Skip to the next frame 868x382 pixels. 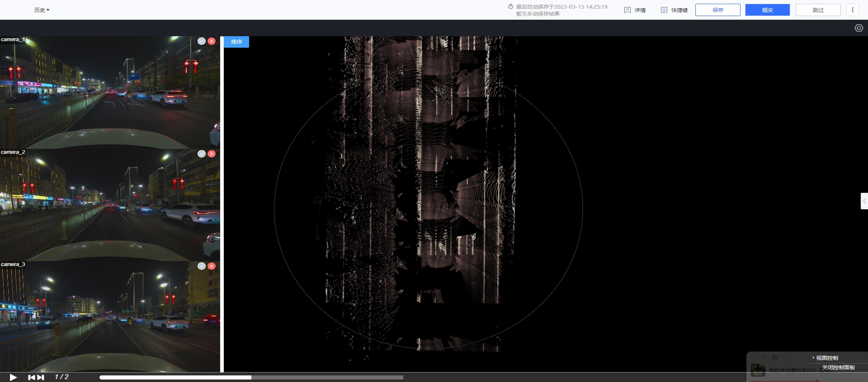click(41, 377)
